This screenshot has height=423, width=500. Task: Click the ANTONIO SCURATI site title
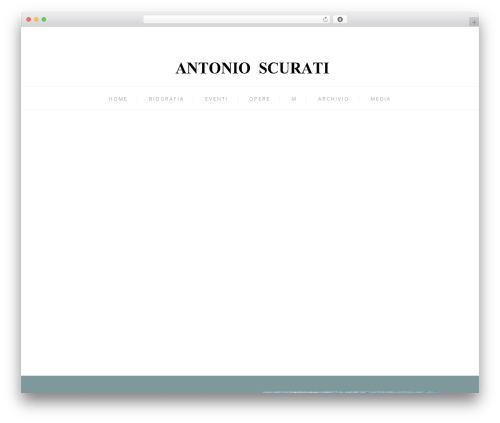pos(252,68)
